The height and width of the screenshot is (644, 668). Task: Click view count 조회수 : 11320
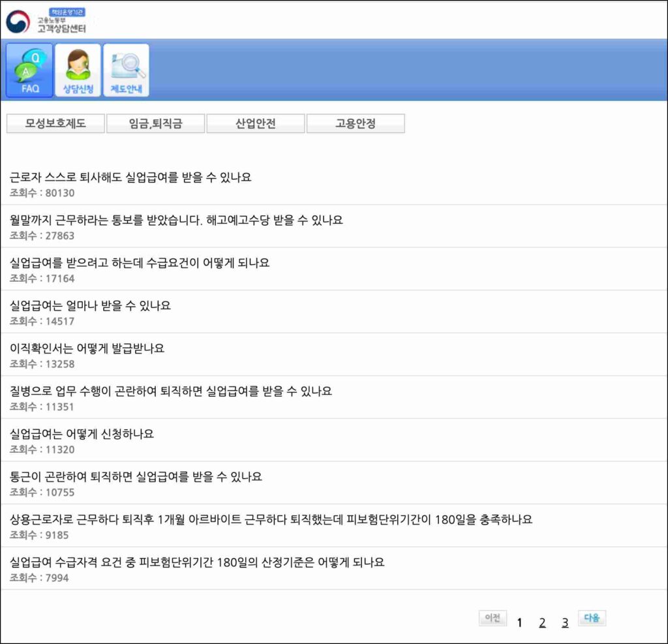pyautogui.click(x=42, y=450)
